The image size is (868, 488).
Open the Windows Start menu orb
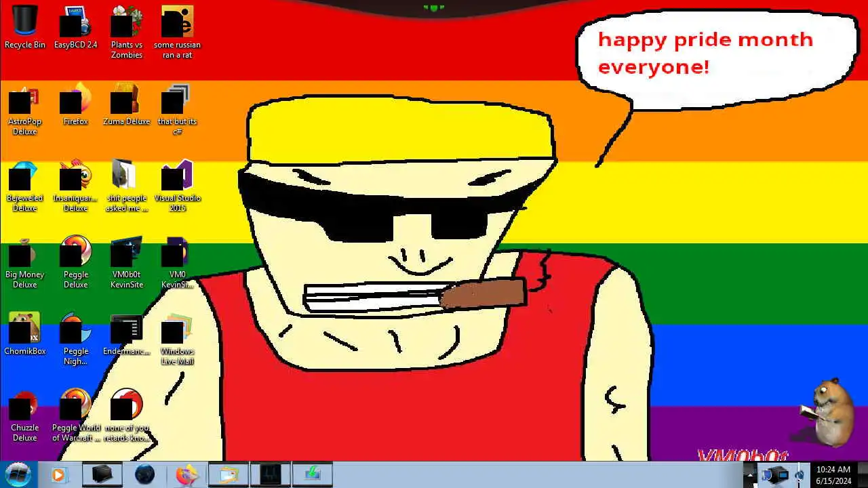pos(18,474)
